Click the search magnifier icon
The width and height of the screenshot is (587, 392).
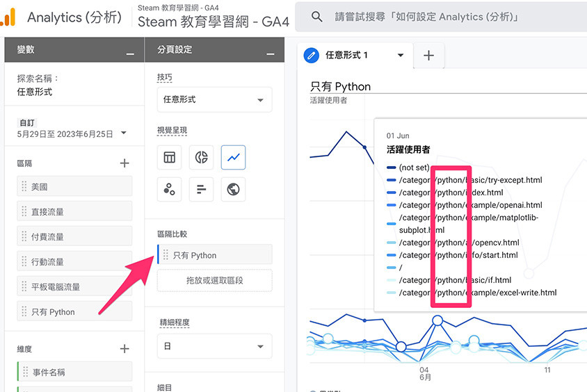(x=316, y=17)
